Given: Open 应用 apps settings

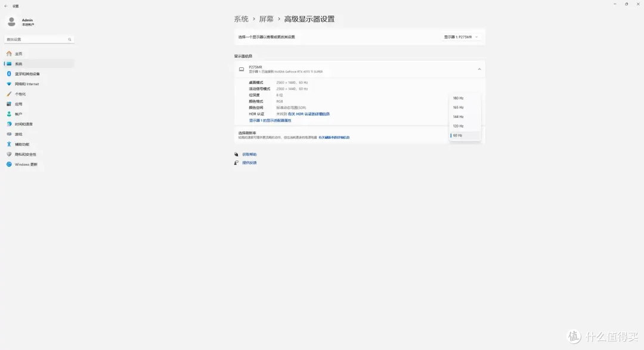Looking at the screenshot, I should coord(39,104).
